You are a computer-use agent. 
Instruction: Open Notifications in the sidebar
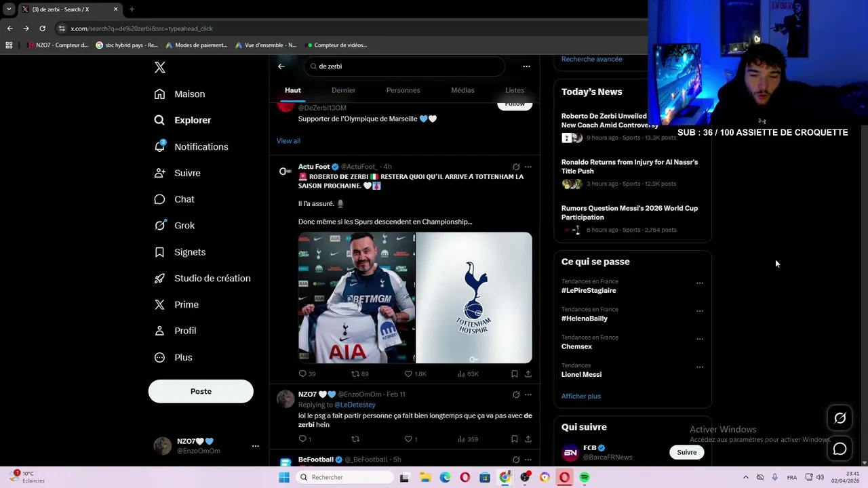coord(191,146)
